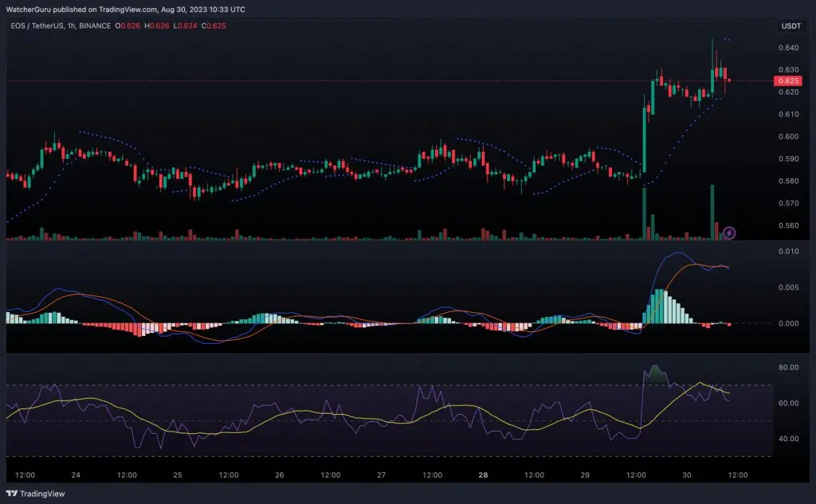The image size is (816, 504).
Task: Click the open value O0.626
Action: (x=127, y=25)
